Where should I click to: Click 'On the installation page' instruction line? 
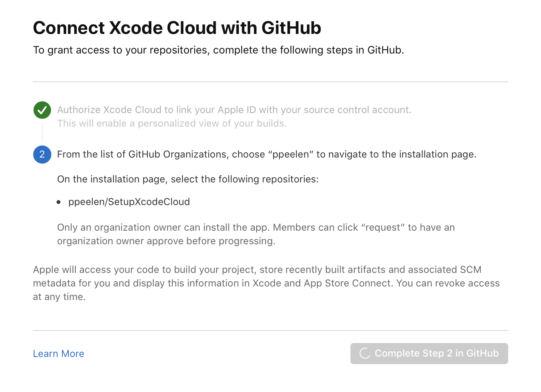188,179
